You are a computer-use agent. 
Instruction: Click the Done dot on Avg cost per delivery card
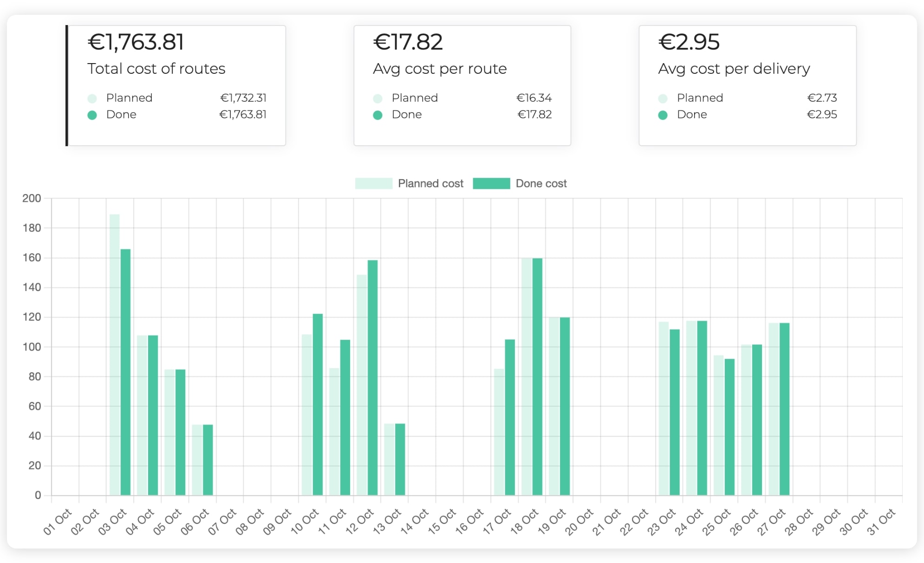pyautogui.click(x=664, y=114)
